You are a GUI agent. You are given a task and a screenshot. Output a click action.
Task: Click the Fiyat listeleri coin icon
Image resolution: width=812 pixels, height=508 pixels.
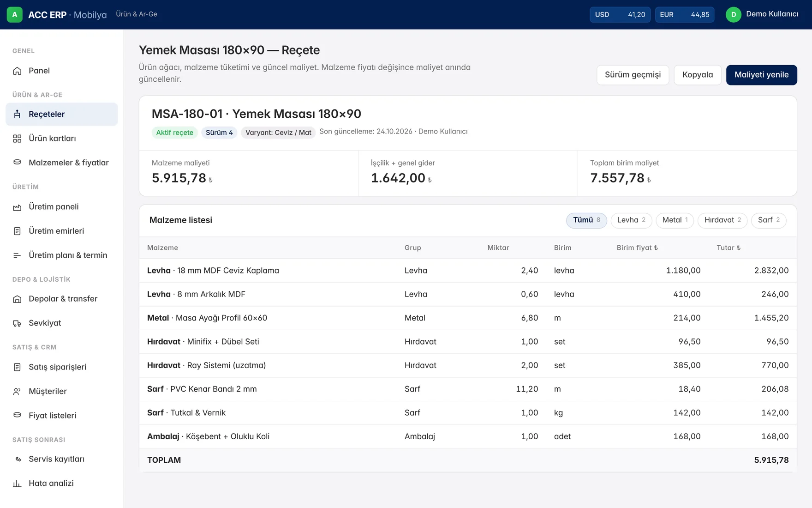click(17, 416)
